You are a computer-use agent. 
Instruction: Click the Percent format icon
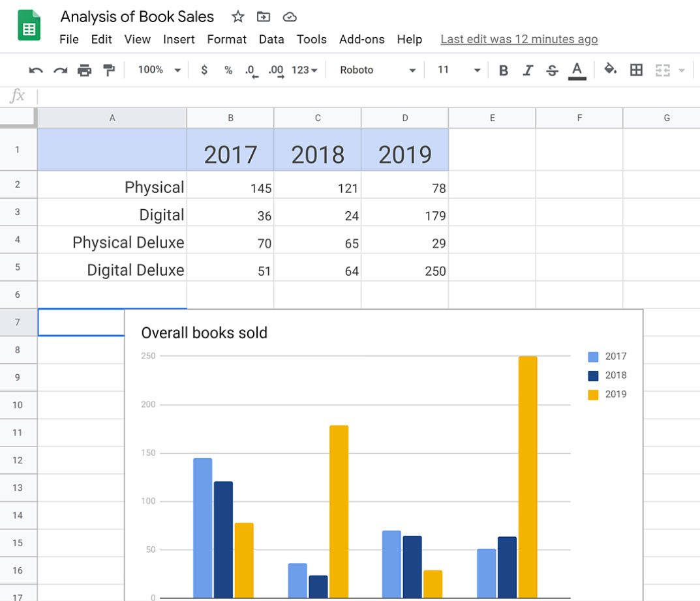coord(228,70)
